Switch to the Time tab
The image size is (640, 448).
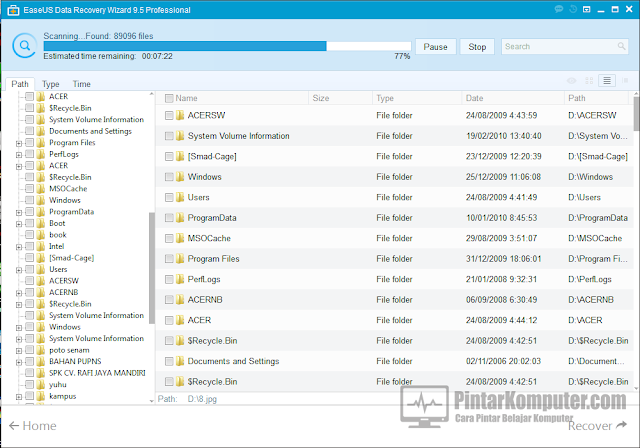pos(81,84)
